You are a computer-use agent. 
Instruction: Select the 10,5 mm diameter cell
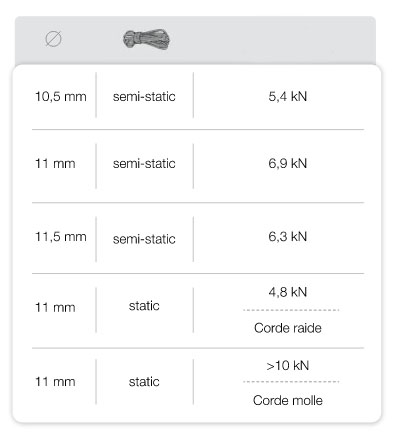[61, 97]
